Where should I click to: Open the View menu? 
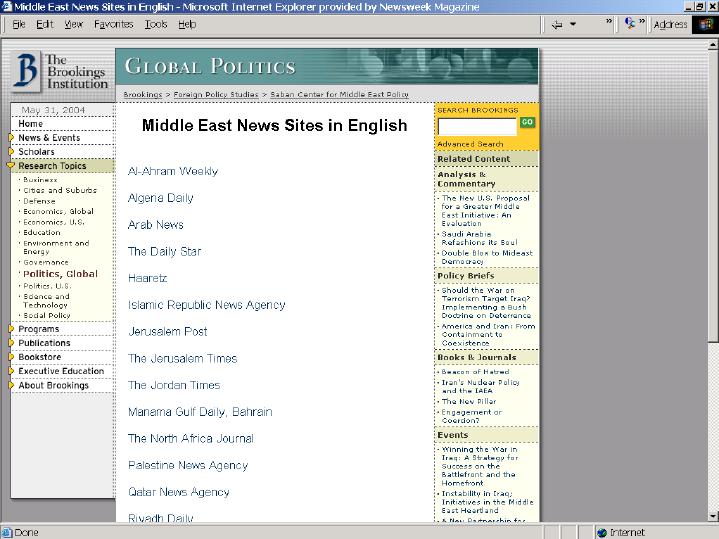coord(73,24)
